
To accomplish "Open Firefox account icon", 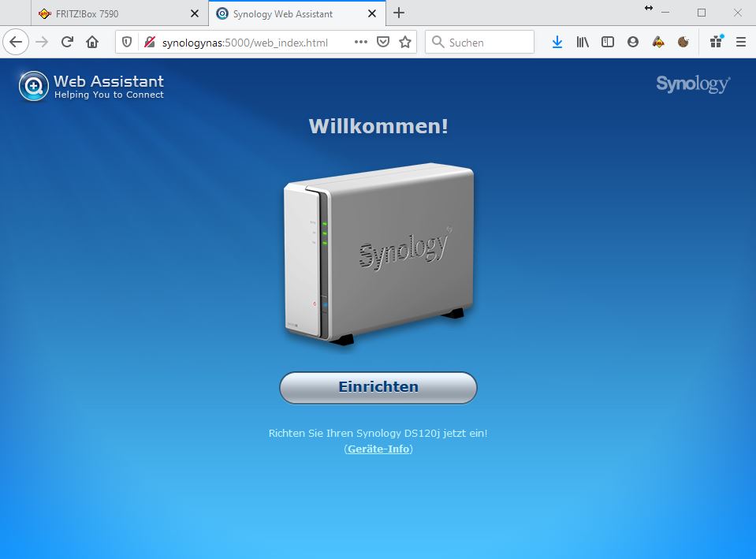I will tap(632, 43).
